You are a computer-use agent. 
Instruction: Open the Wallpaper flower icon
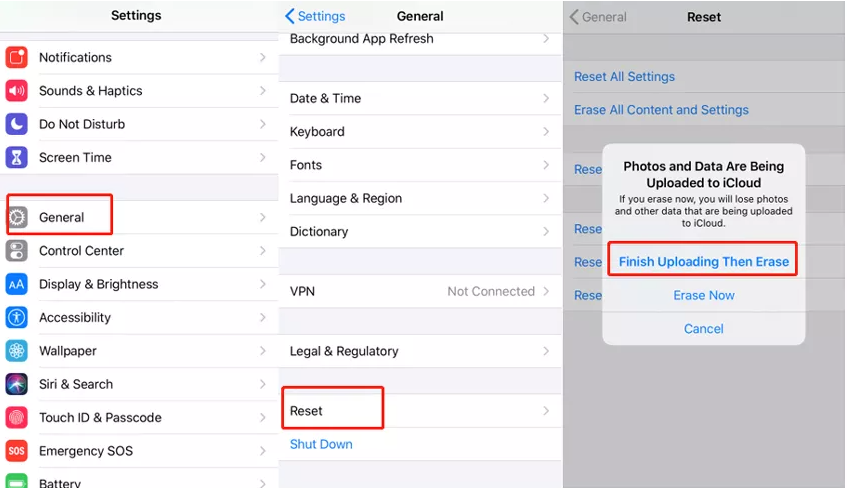pyautogui.click(x=16, y=351)
